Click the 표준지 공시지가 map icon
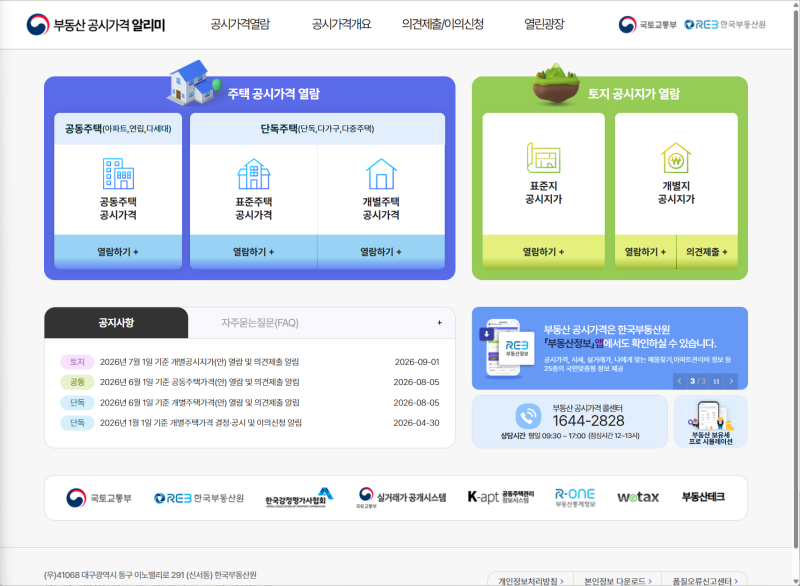The height and width of the screenshot is (586, 800). tap(543, 158)
